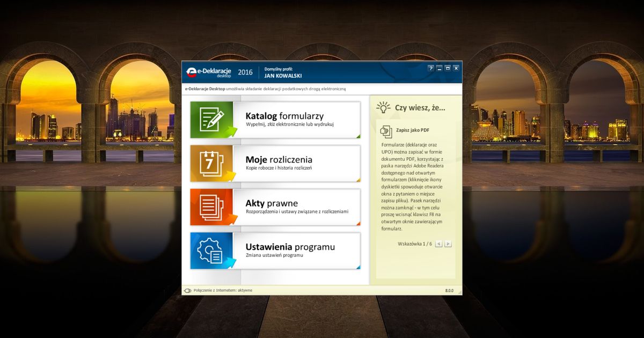The height and width of the screenshot is (338, 644).
Task: Click the blue gear icon for Ustawienia programu
Action: (211, 251)
